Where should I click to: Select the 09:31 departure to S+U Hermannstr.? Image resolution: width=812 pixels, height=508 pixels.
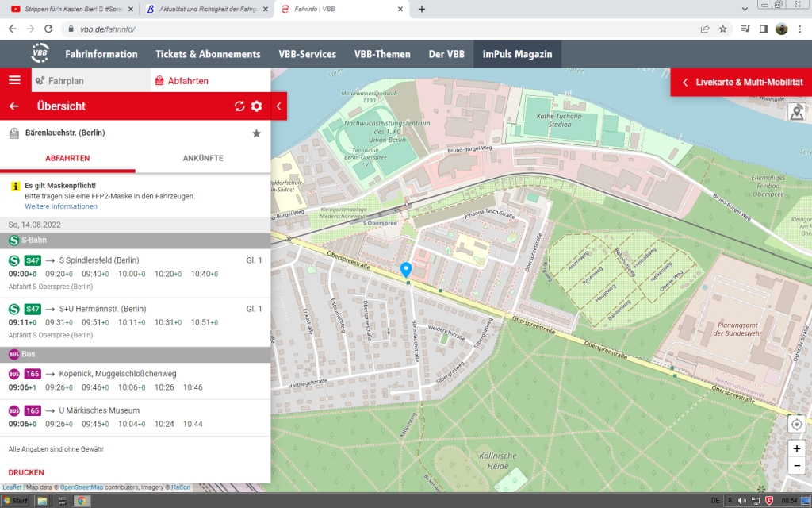tap(59, 322)
